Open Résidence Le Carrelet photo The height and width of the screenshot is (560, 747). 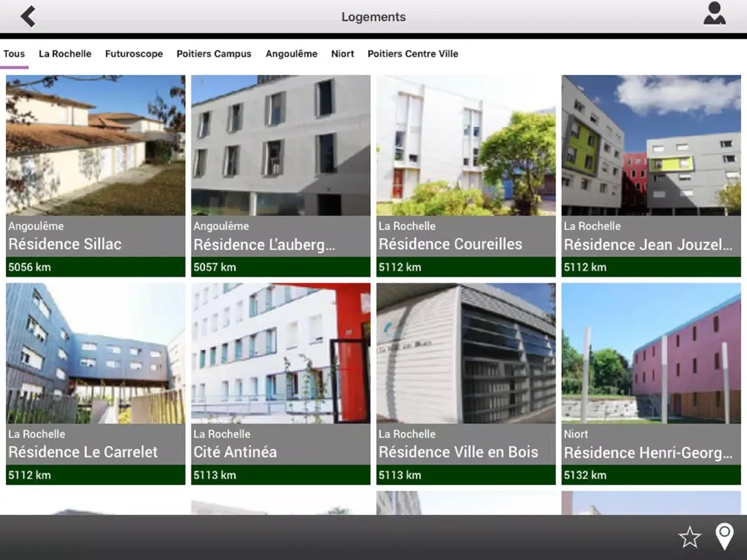95,354
